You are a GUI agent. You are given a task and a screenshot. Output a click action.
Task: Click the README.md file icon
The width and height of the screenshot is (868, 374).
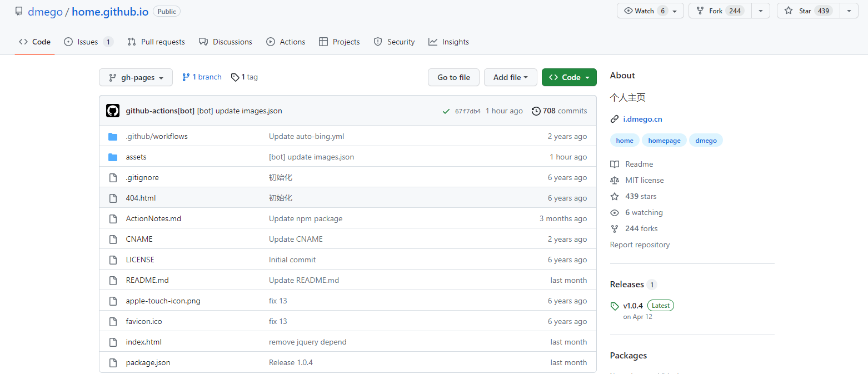pos(113,281)
